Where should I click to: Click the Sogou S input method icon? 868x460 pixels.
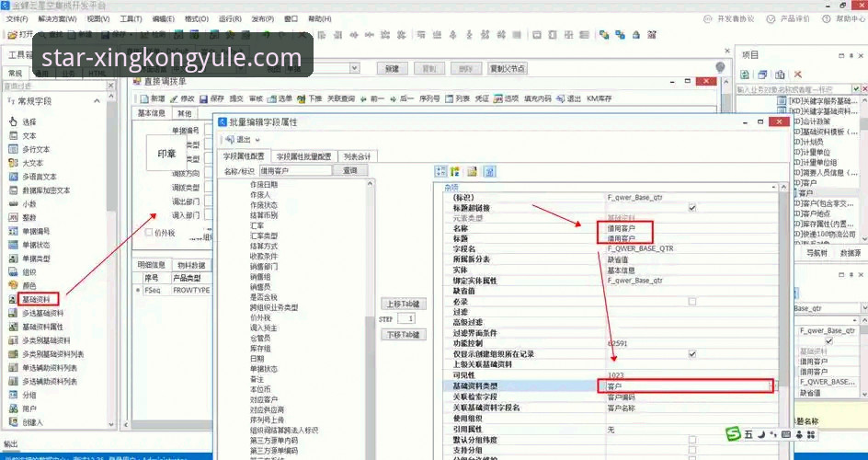click(734, 434)
